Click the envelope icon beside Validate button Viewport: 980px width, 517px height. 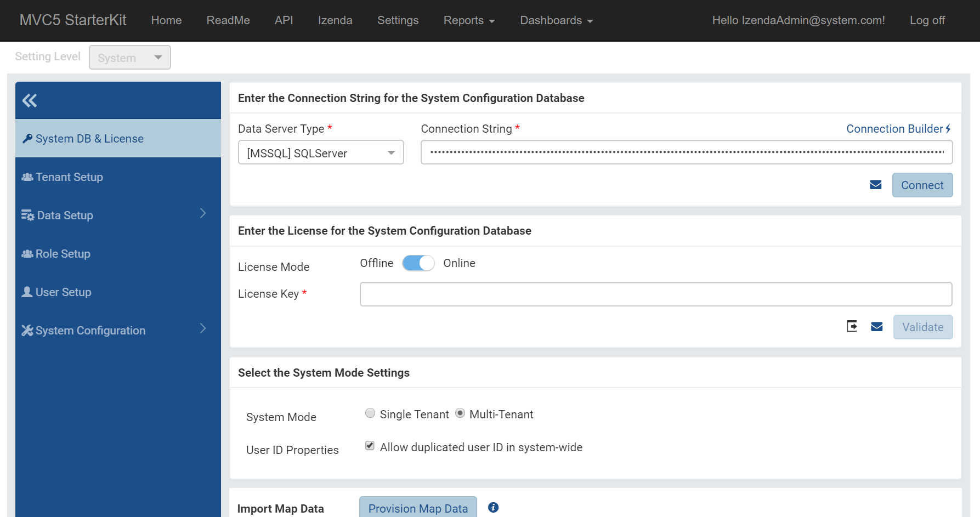tap(877, 327)
